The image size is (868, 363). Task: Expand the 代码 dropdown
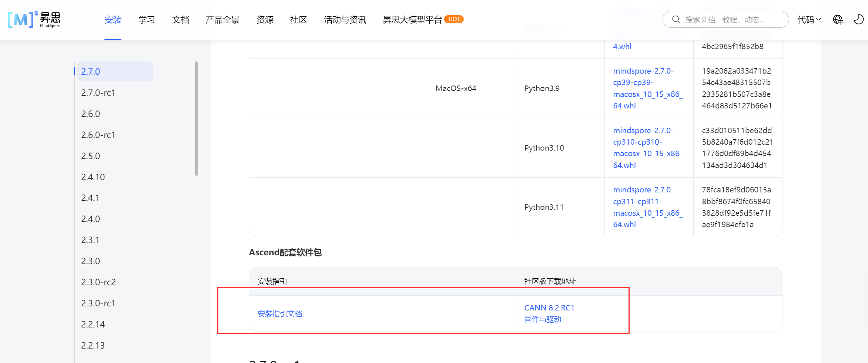809,20
